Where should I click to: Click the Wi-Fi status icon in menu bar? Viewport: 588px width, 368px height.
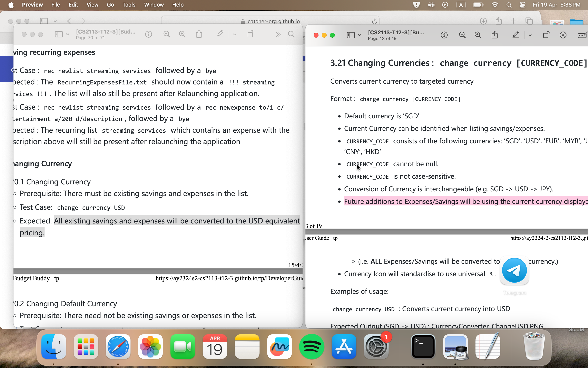494,5
